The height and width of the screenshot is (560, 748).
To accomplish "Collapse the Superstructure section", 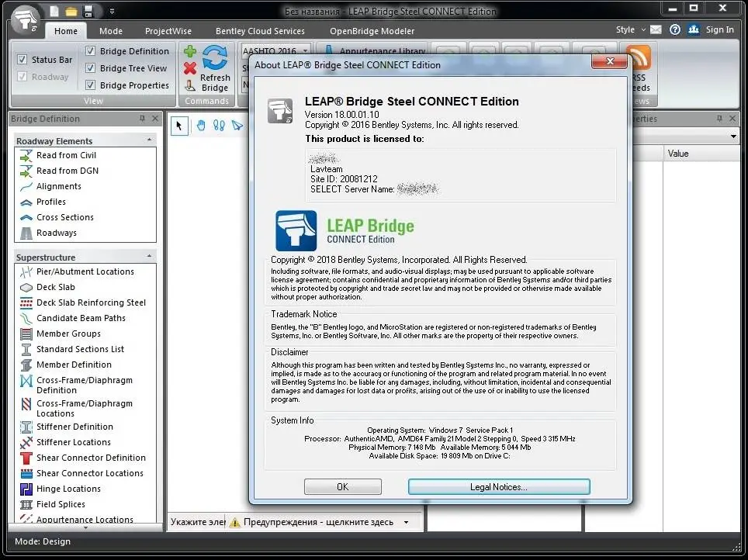I will click(149, 257).
